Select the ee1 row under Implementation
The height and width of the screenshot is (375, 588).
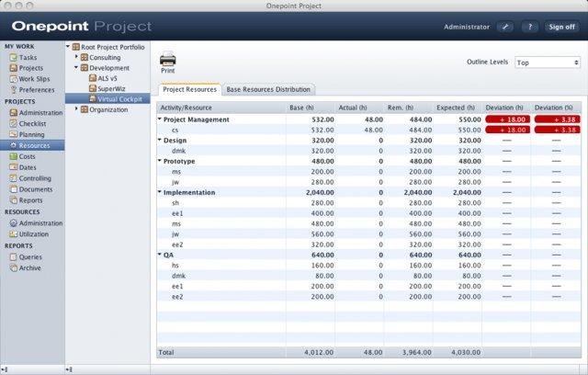pyautogui.click(x=368, y=213)
